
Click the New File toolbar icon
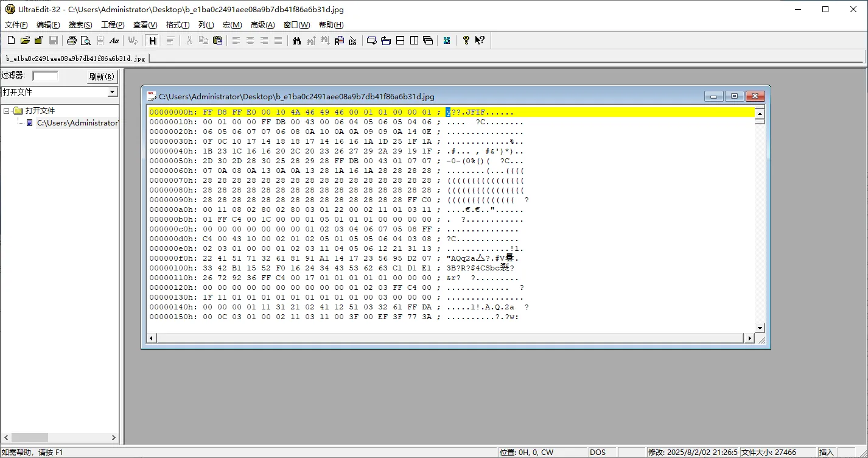coord(11,40)
